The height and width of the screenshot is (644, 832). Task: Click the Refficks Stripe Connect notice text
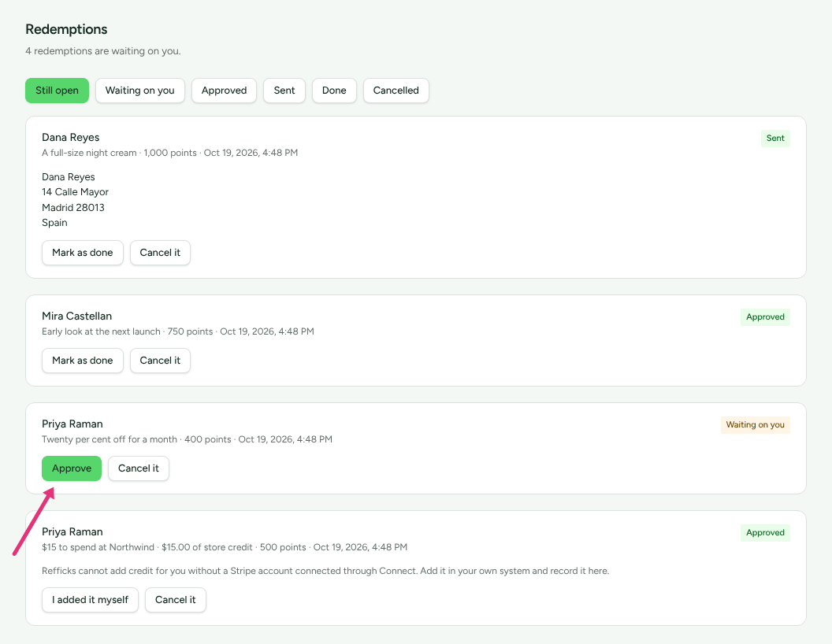(x=325, y=572)
